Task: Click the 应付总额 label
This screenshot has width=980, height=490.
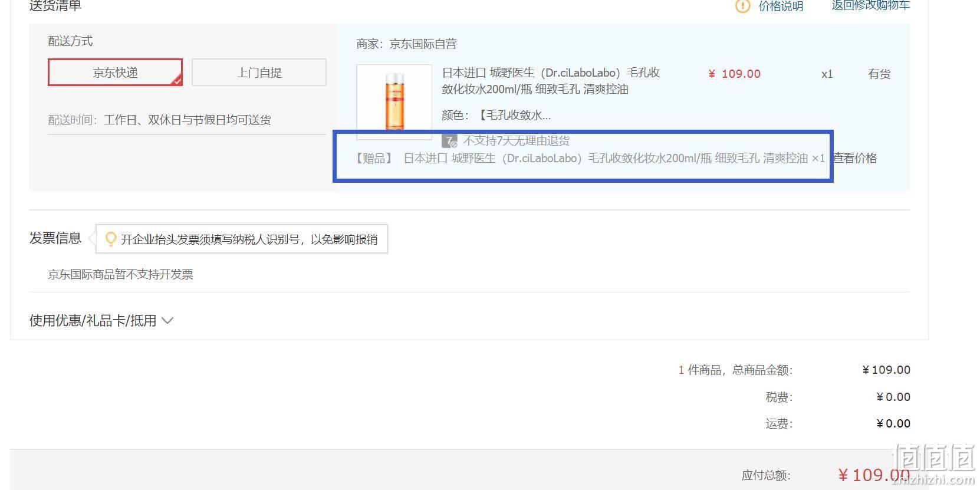Action: click(766, 475)
